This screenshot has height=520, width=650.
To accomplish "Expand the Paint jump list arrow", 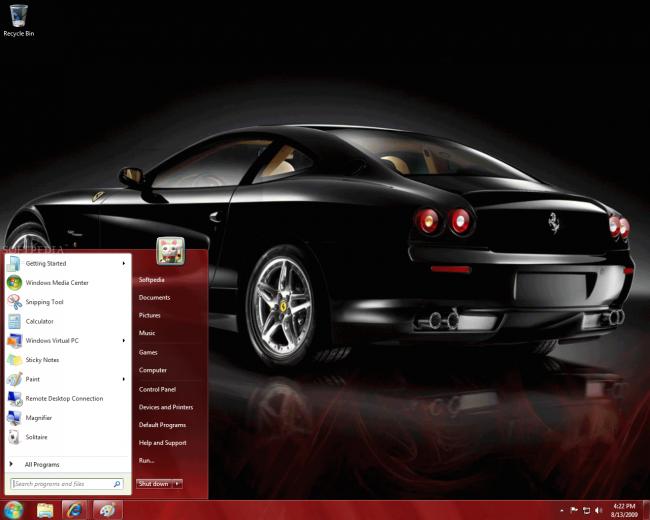I will pyautogui.click(x=124, y=379).
